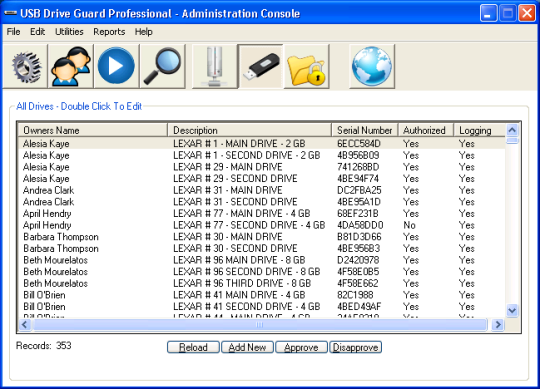Click the horizontal scrollbar right arrow
Screen dimensions: 540x389
tap(498, 325)
